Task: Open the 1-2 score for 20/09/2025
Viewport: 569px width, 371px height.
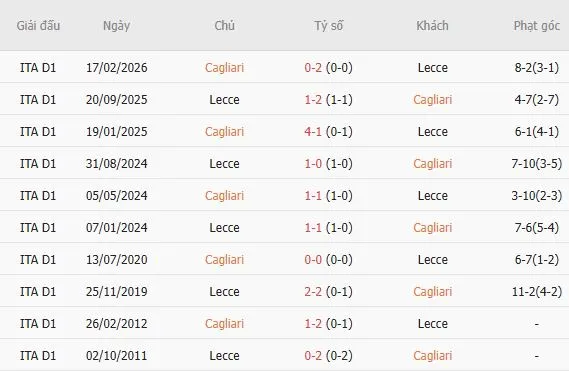Action: (313, 100)
